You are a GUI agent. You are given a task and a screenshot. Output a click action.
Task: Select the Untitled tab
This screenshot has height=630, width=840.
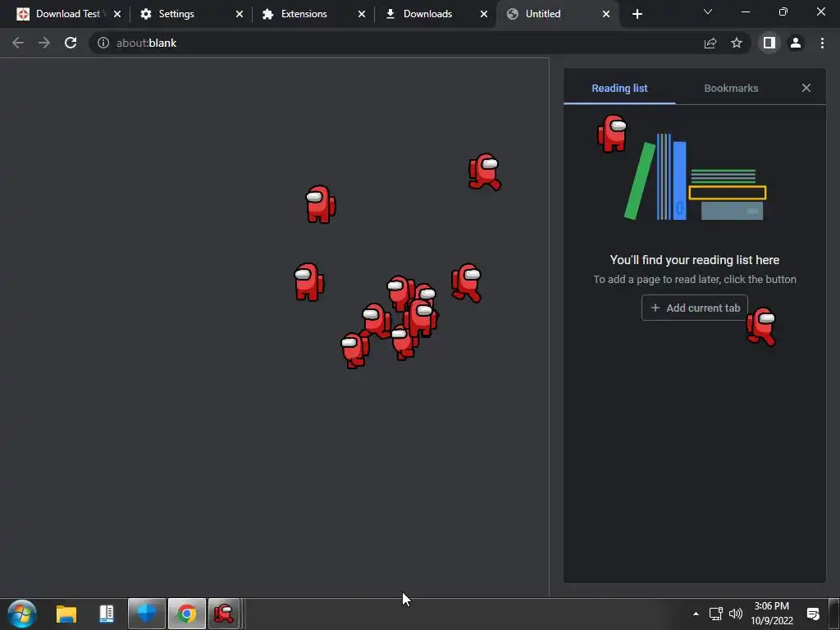click(x=558, y=14)
